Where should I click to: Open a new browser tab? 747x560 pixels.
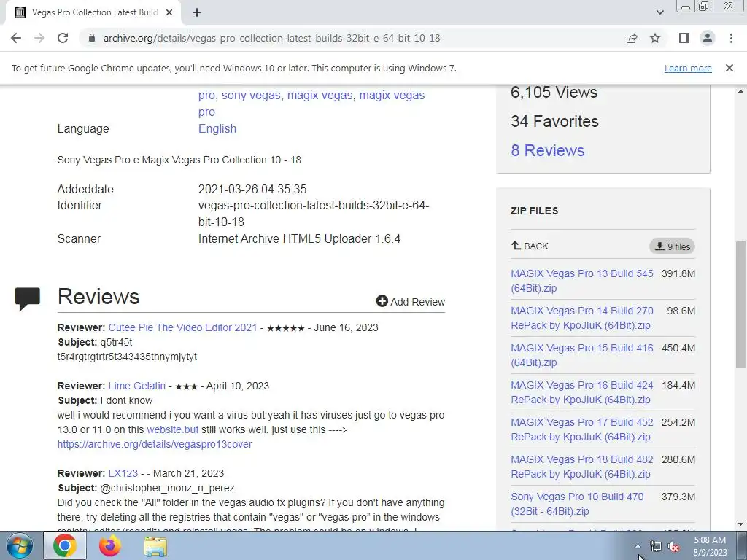coord(197,12)
